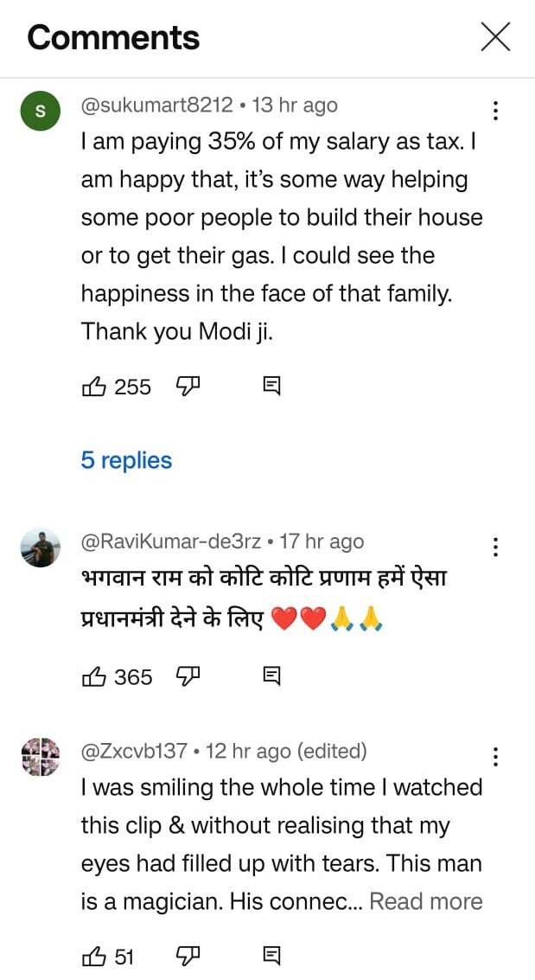Screen dimensions: 535x980
Task: Reply to @RaviKumar-de3rz's comment
Action: coord(271,676)
